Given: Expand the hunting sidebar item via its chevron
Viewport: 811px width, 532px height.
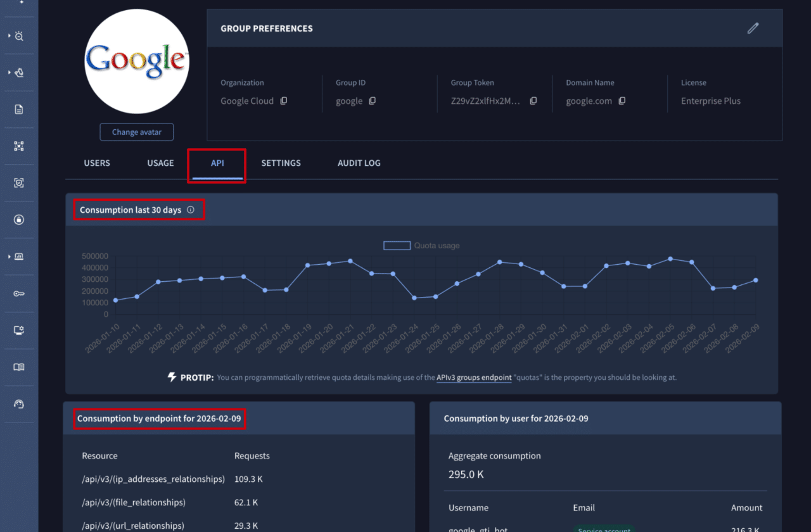Looking at the screenshot, I should point(9,72).
